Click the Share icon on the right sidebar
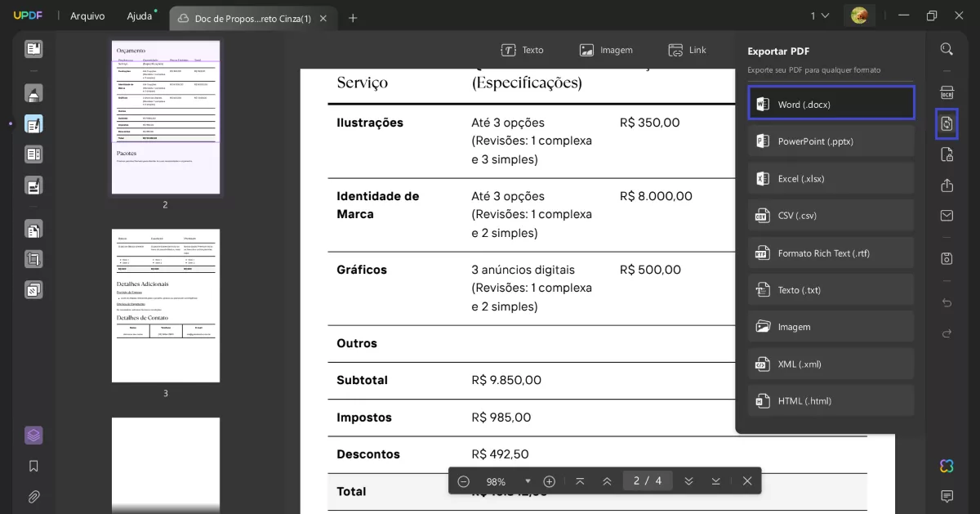The width and height of the screenshot is (980, 514). click(x=947, y=185)
